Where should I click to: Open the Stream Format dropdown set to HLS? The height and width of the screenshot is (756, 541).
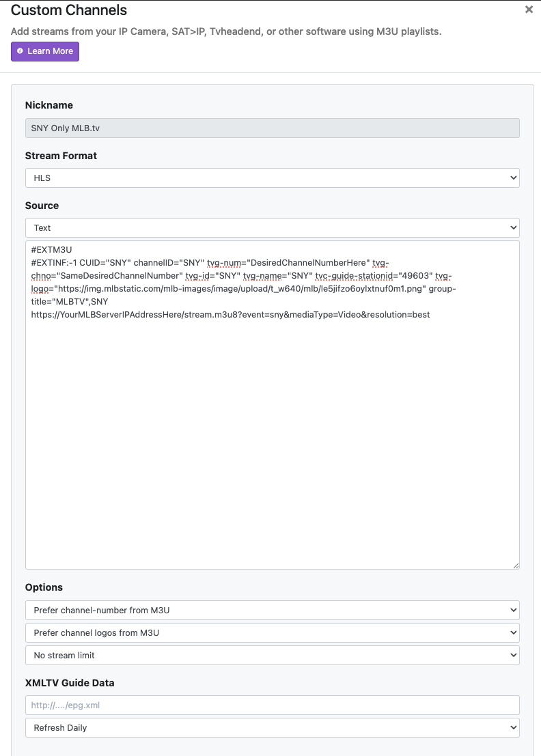coord(272,178)
